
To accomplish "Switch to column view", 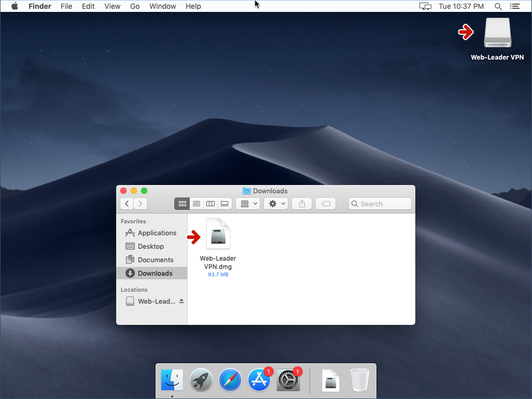I will (x=211, y=204).
